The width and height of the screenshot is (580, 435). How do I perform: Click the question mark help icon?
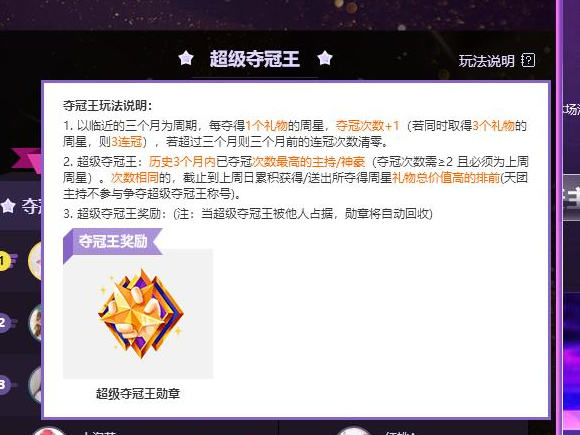(x=528, y=60)
